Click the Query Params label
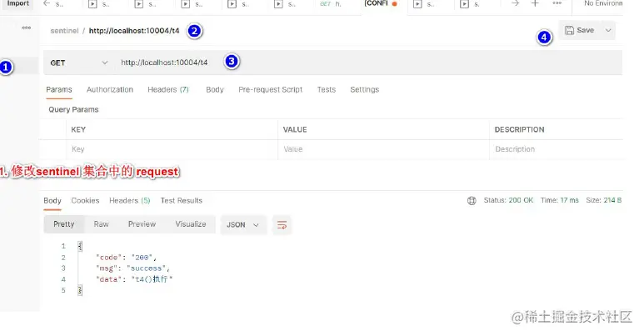 [73, 110]
